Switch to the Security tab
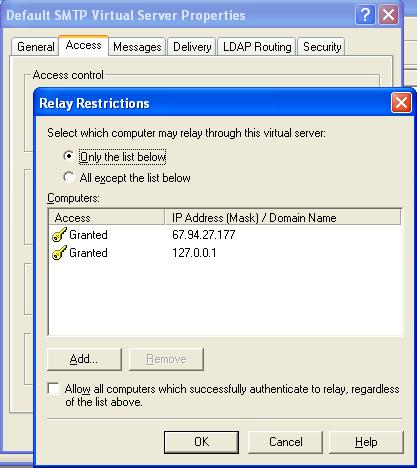417x468 pixels. (322, 47)
